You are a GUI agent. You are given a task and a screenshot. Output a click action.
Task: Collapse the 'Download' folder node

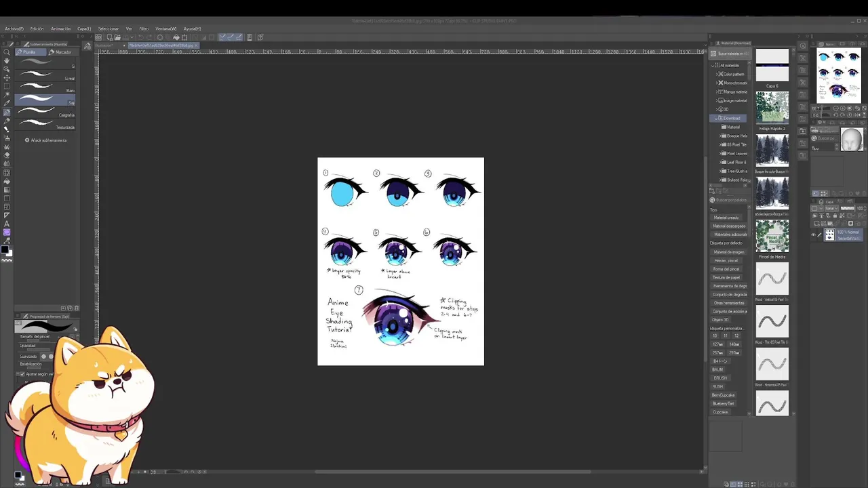pyautogui.click(x=715, y=118)
